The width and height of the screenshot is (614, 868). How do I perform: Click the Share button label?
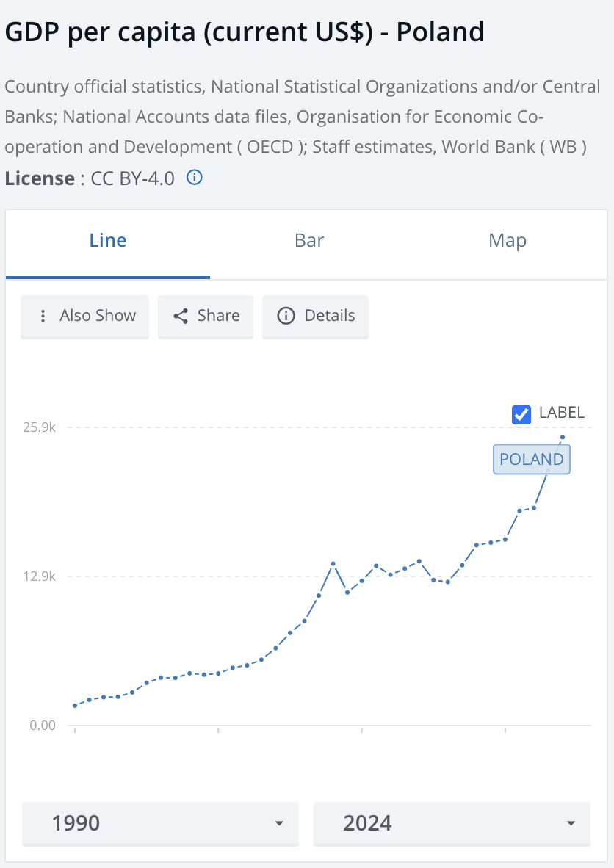[x=218, y=316]
